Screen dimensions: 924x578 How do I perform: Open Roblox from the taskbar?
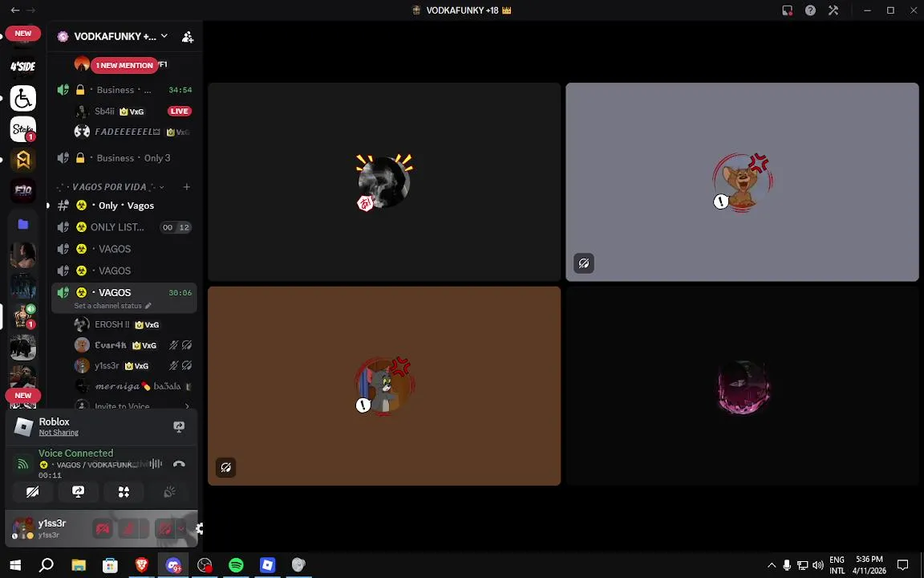[x=268, y=565]
